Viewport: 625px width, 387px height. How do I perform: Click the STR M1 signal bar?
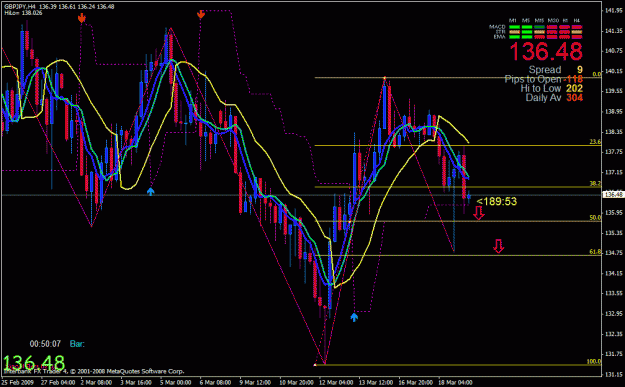515,32
